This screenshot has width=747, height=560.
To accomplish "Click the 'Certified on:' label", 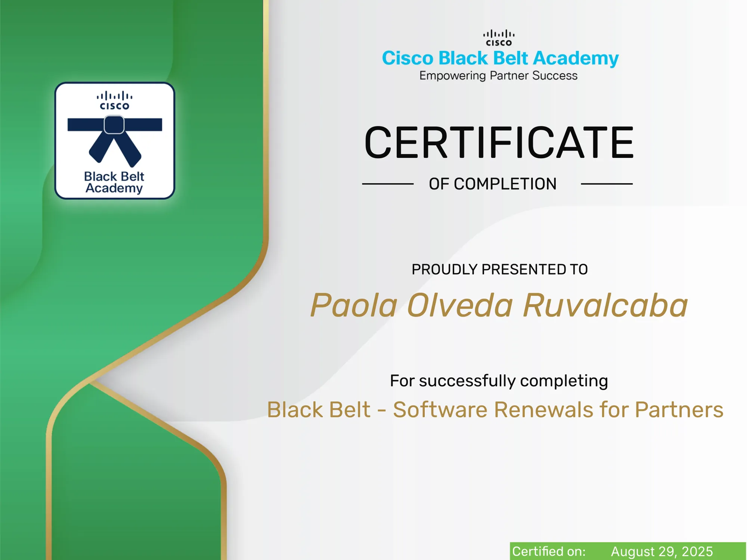I will (549, 551).
